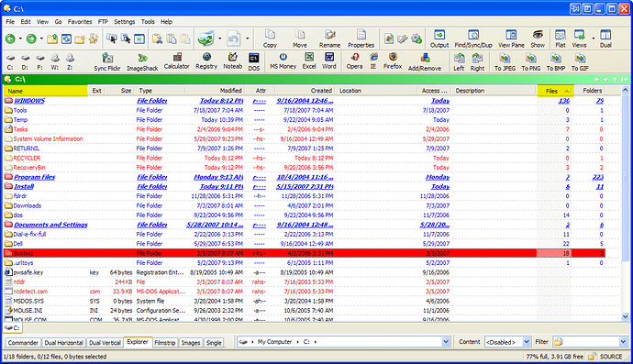Click the Right pane toolbar icon
The width and height of the screenshot is (633, 364).
pos(477,62)
